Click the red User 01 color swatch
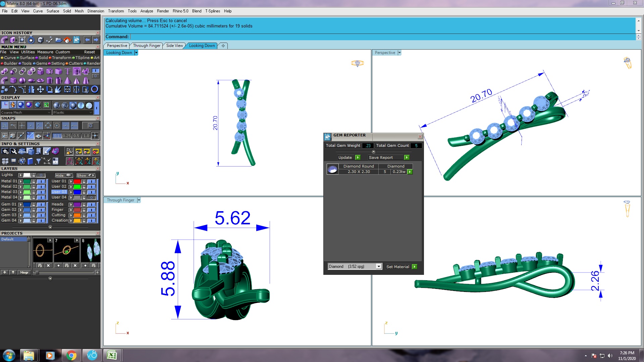Viewport: 644px width, 362px height. click(77, 181)
